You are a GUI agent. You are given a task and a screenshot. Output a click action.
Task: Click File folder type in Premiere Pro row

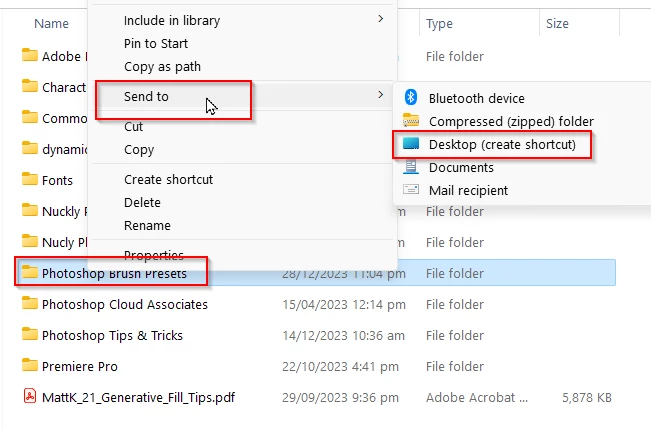pyautogui.click(x=455, y=366)
